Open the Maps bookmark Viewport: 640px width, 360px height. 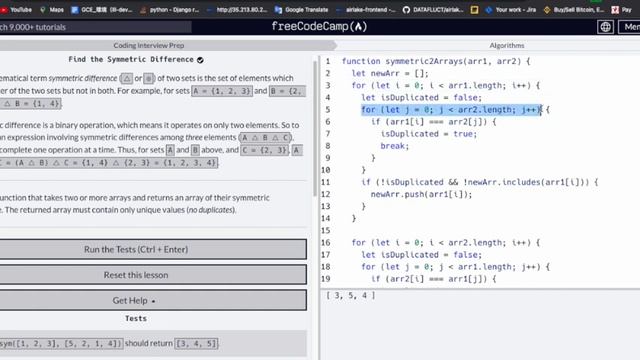[52, 9]
